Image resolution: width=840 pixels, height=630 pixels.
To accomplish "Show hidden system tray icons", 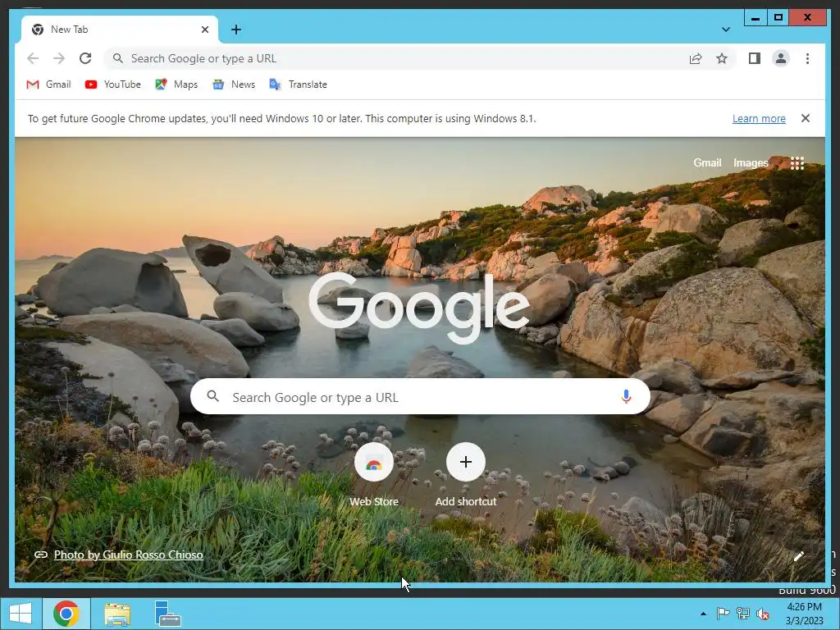I will (x=703, y=614).
